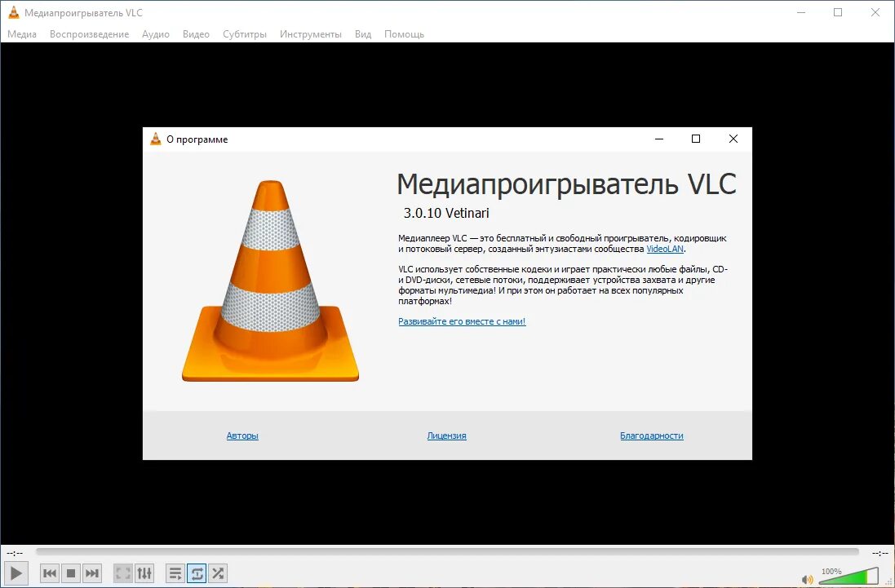The image size is (895, 588).
Task: Click the playback seek bar
Action: [447, 551]
